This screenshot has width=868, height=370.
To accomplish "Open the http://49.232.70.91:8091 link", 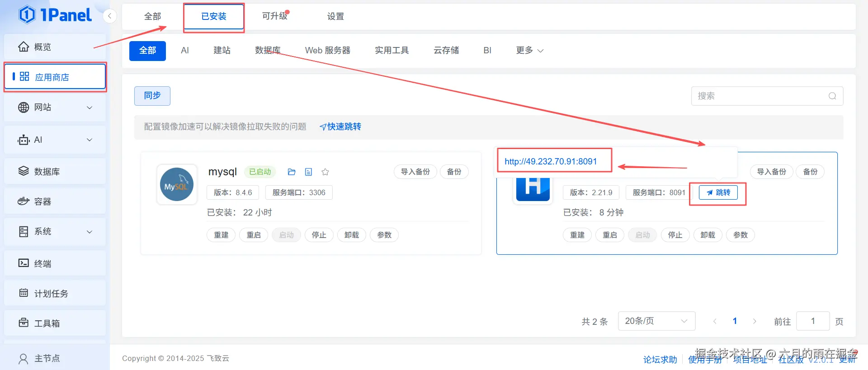I will click(x=551, y=161).
